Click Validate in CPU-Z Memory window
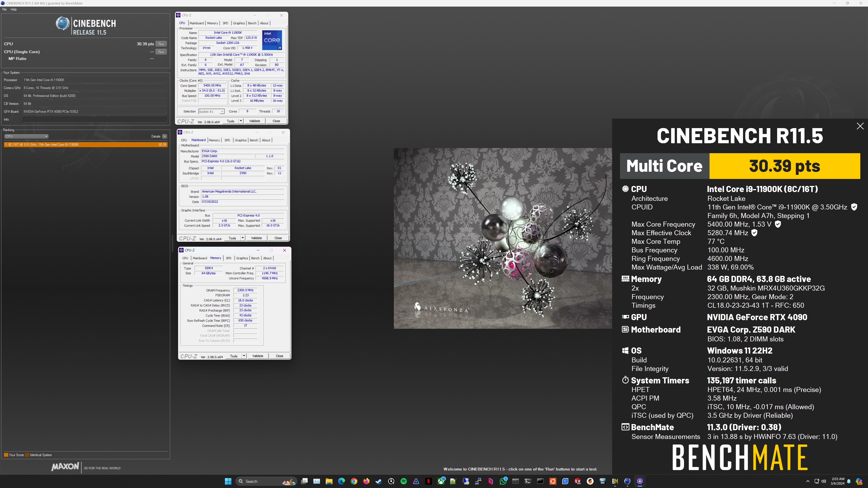 coord(258,356)
